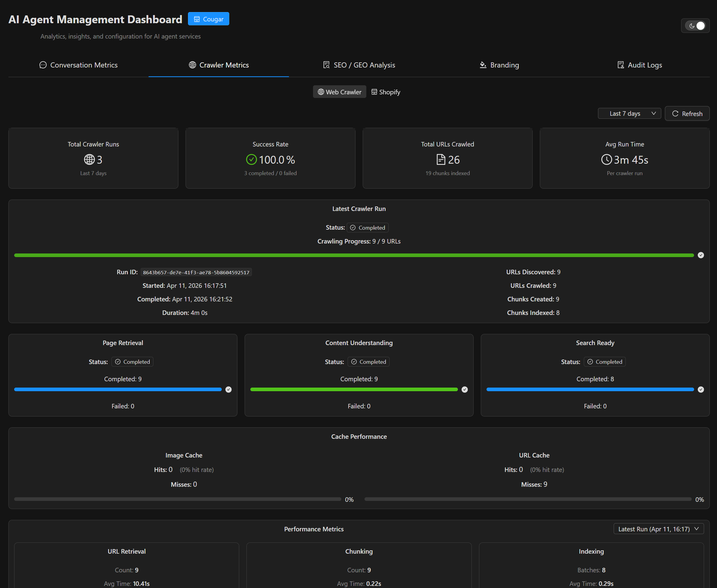This screenshot has height=588, width=717.
Task: Click the 'Chunks Indexed: 8' text
Action: (533, 313)
